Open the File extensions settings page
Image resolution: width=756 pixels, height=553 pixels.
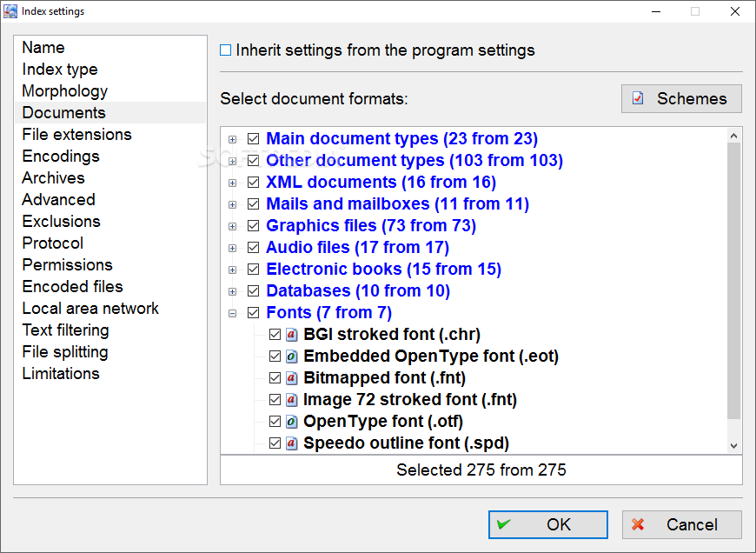tap(76, 134)
